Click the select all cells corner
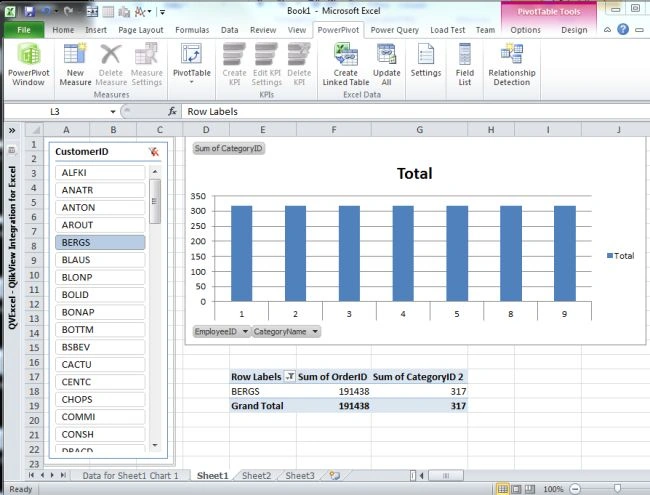 (34, 130)
